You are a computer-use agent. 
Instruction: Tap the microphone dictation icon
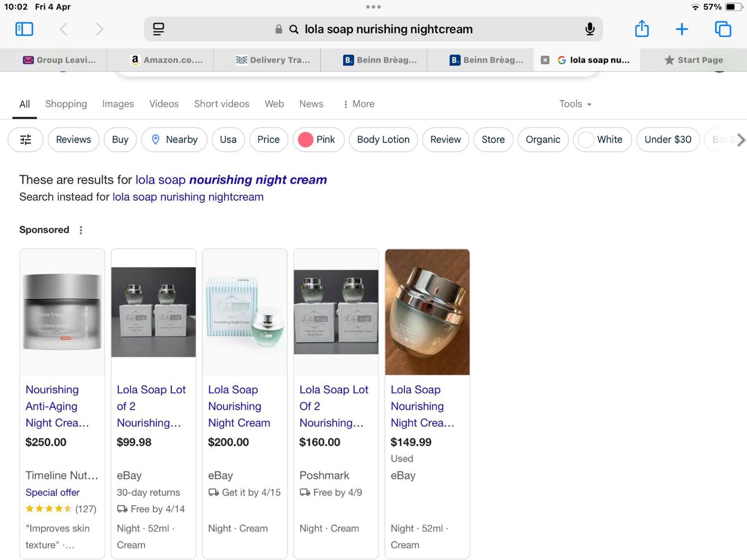(590, 29)
